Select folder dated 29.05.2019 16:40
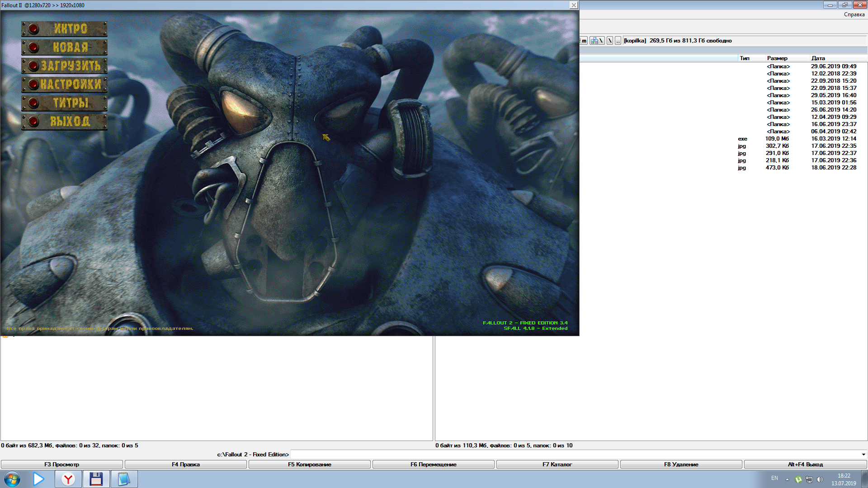This screenshot has width=868, height=488. click(723, 95)
